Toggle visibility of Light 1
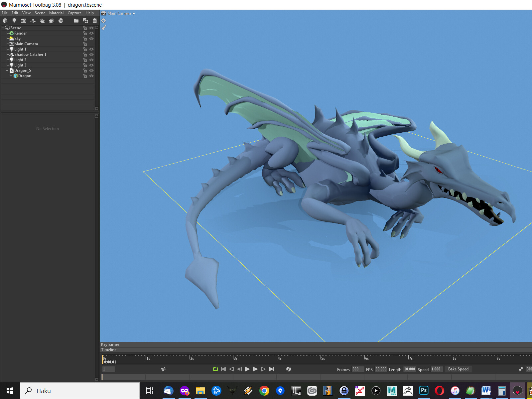Viewport: 532px width, 399px height. [x=91, y=49]
